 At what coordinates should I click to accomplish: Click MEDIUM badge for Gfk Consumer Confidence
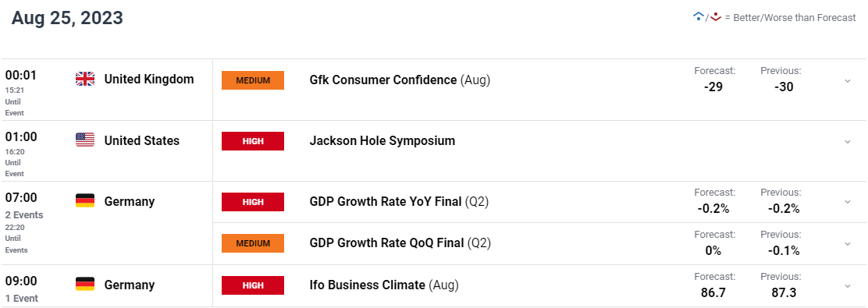[252, 80]
